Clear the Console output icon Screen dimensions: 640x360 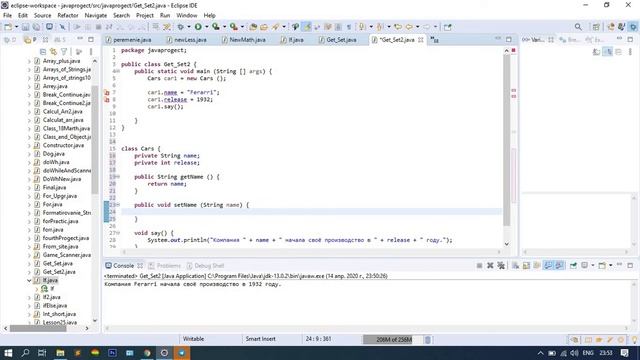[515, 266]
